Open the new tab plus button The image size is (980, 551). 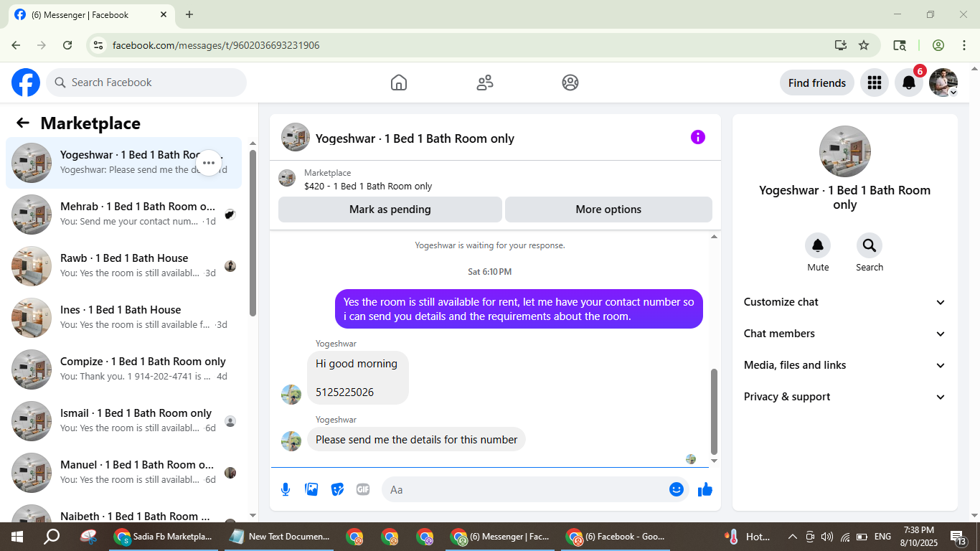[x=189, y=14]
